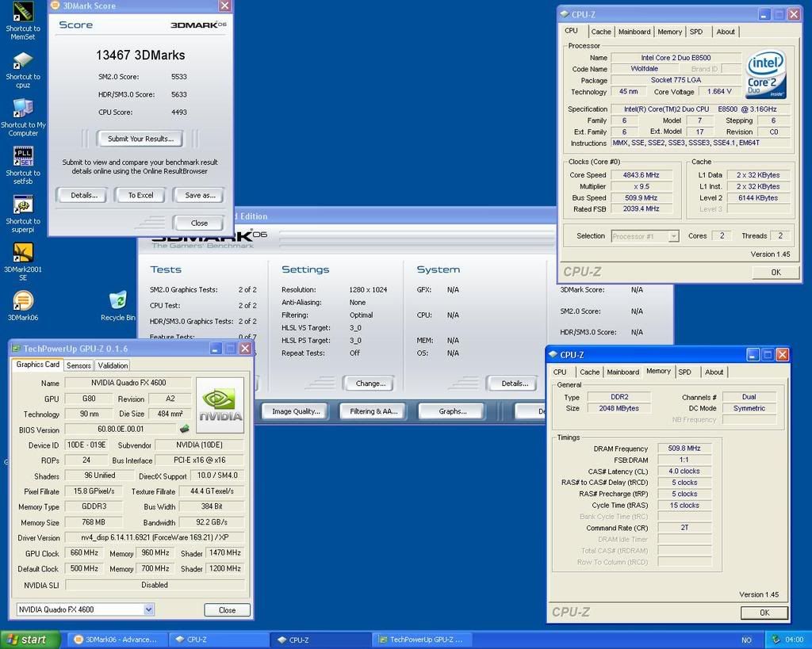Switch to Sensors tab in GPU-Z
Image resolution: width=812 pixels, height=649 pixels.
pos(79,365)
